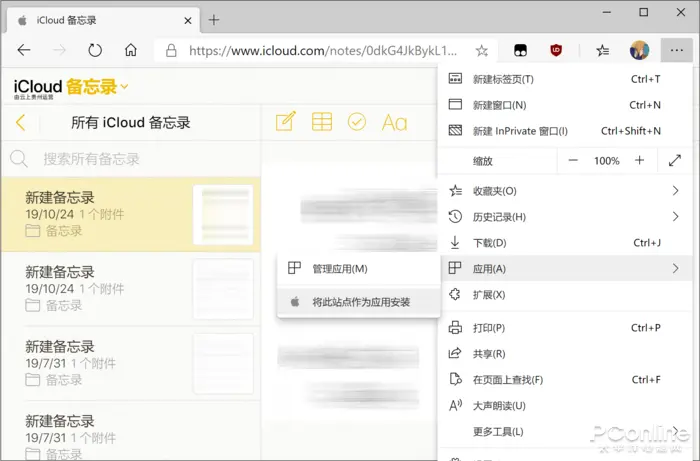Add a checklist with the checkmark icon
This screenshot has height=461, width=700.
(357, 121)
